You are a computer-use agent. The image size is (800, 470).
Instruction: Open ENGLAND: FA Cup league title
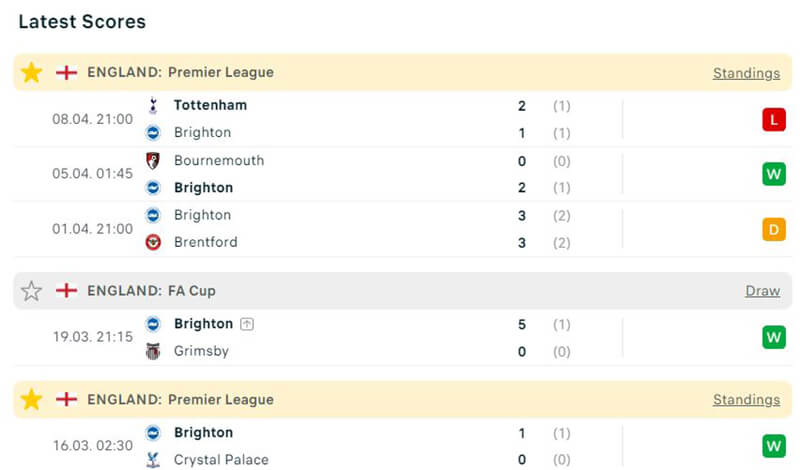pyautogui.click(x=151, y=291)
